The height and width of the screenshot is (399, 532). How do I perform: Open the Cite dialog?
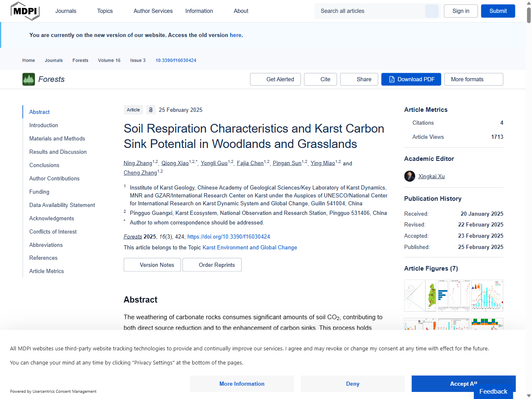pos(320,79)
